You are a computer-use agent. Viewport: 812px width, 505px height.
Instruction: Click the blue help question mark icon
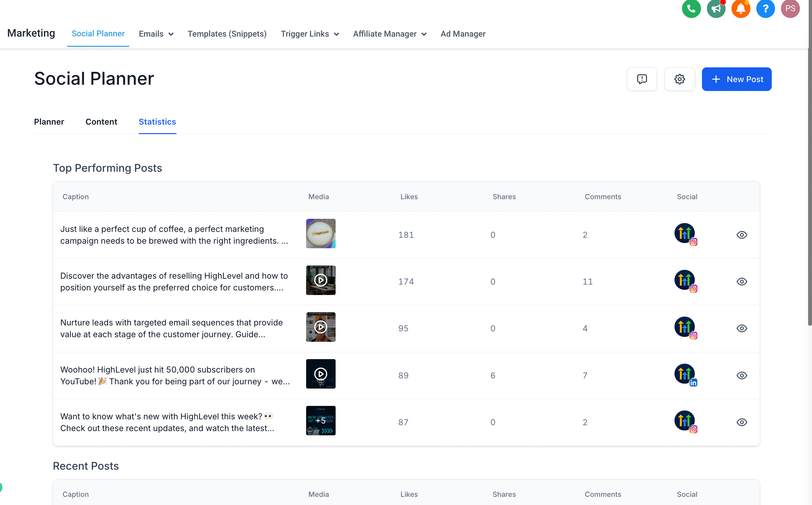[765, 9]
